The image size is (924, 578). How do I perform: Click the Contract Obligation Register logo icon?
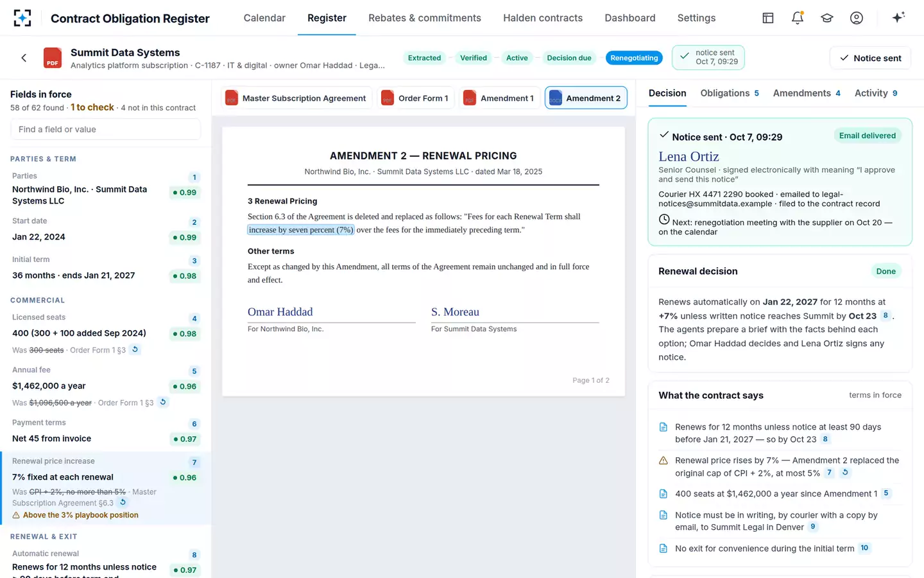[x=22, y=18]
